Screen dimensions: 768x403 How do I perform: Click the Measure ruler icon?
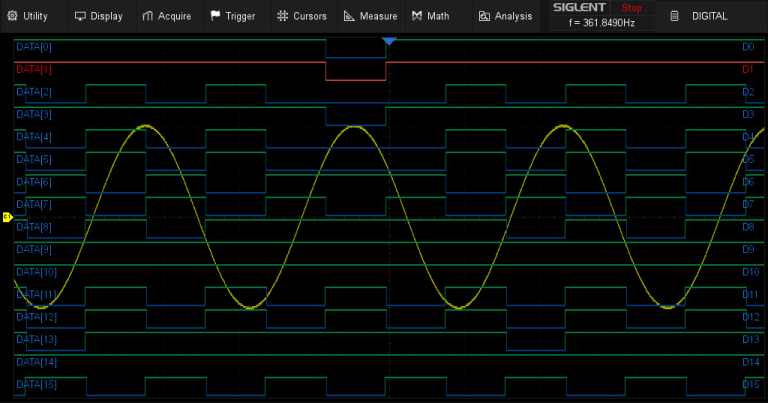(349, 16)
